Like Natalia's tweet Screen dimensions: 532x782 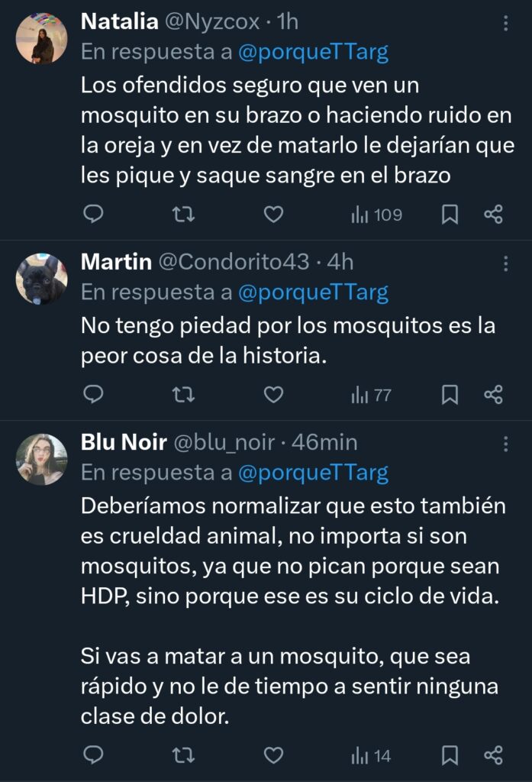coord(273,215)
